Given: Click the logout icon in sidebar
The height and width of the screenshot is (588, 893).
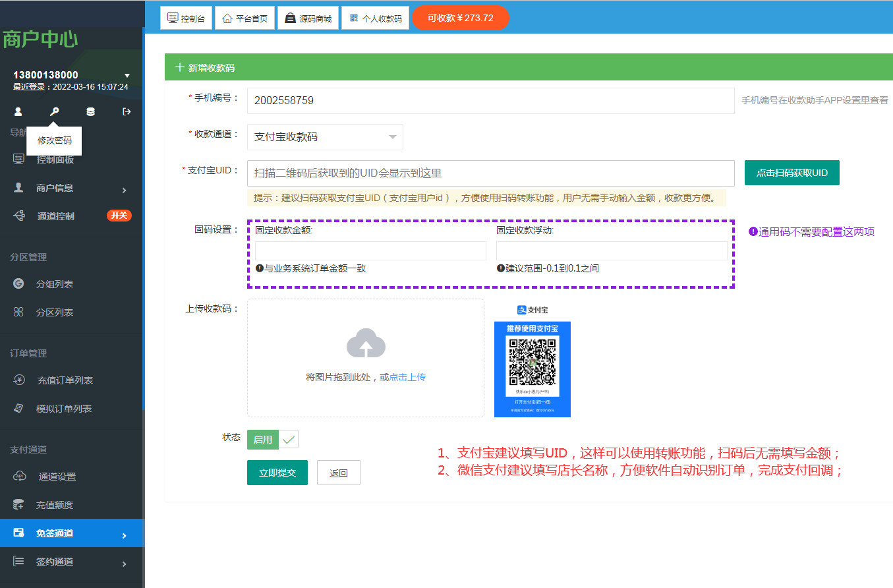Looking at the screenshot, I should [x=127, y=112].
